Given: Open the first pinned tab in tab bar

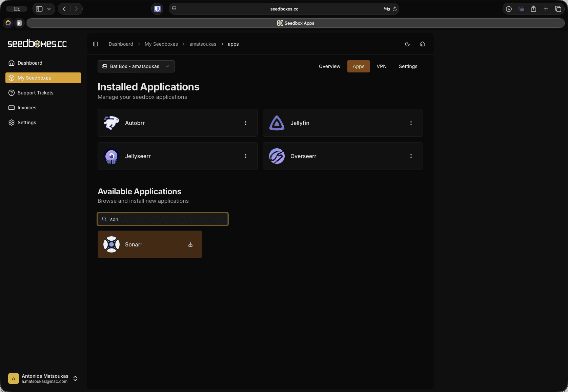Looking at the screenshot, I should [8, 23].
